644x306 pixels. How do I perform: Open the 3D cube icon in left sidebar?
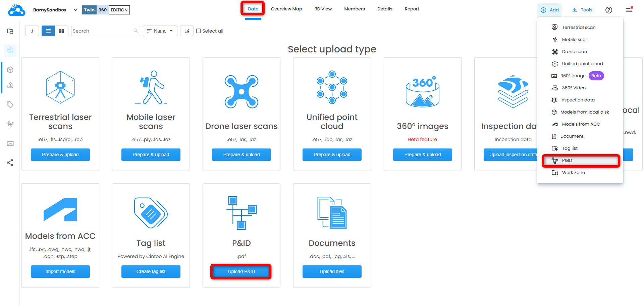(x=10, y=70)
